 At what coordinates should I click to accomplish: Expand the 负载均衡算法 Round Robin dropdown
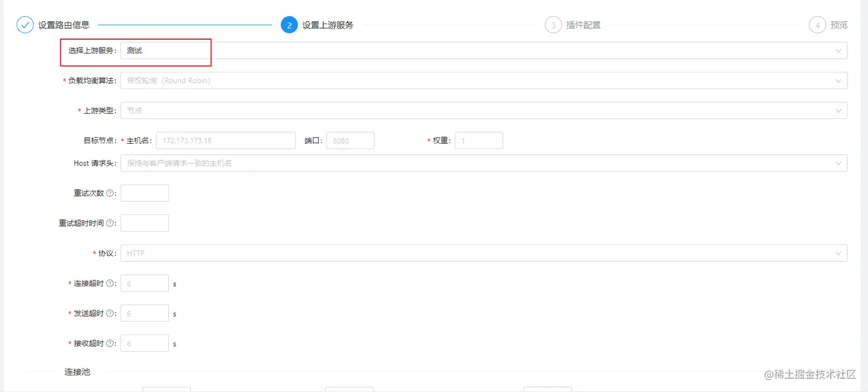(x=483, y=80)
